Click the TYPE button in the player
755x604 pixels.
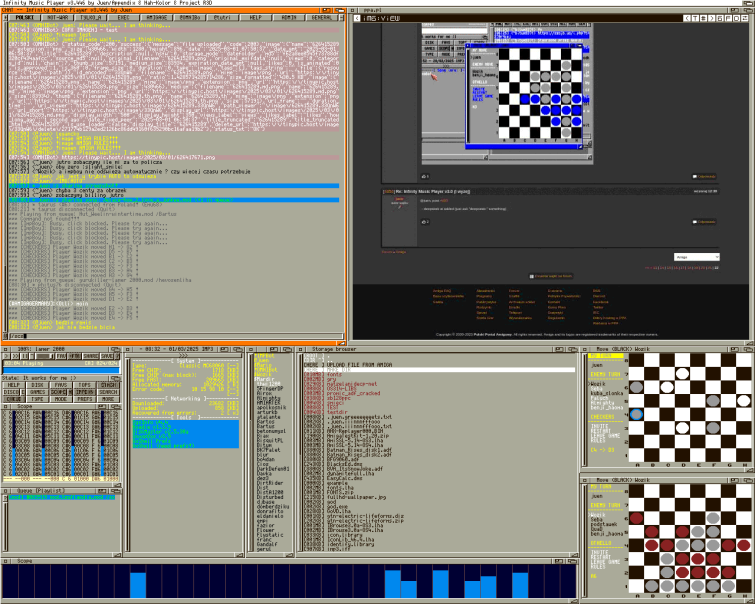[37, 399]
